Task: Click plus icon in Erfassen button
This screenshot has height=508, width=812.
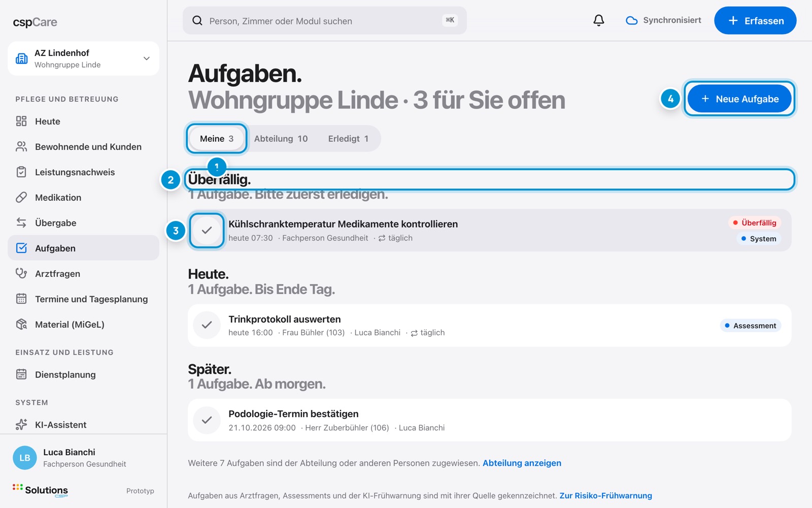Action: point(733,20)
